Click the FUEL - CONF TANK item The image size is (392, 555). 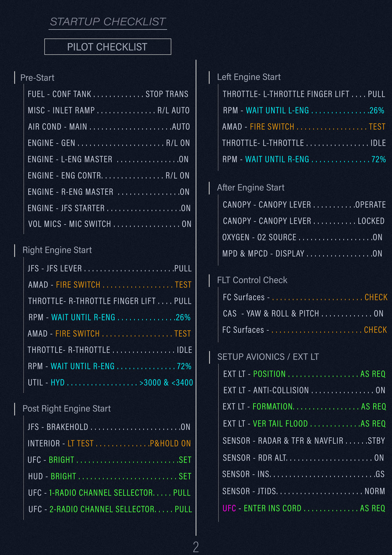tap(108, 94)
